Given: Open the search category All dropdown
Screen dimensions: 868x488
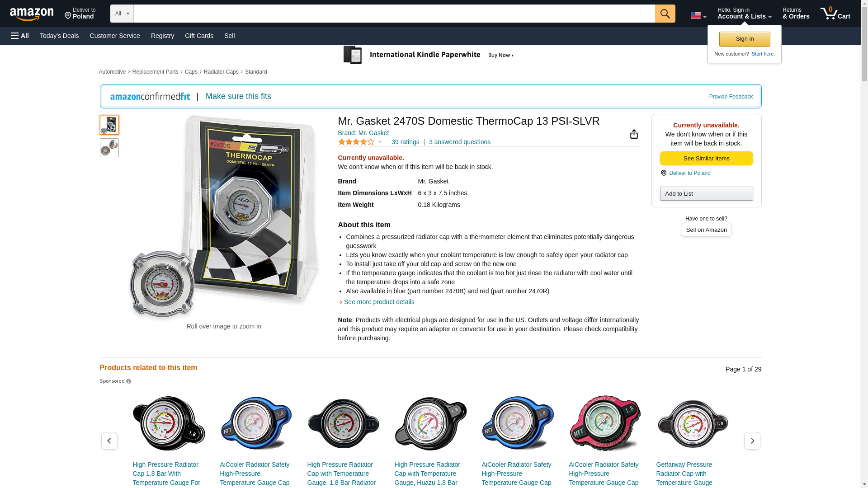Looking at the screenshot, I should coord(122,14).
